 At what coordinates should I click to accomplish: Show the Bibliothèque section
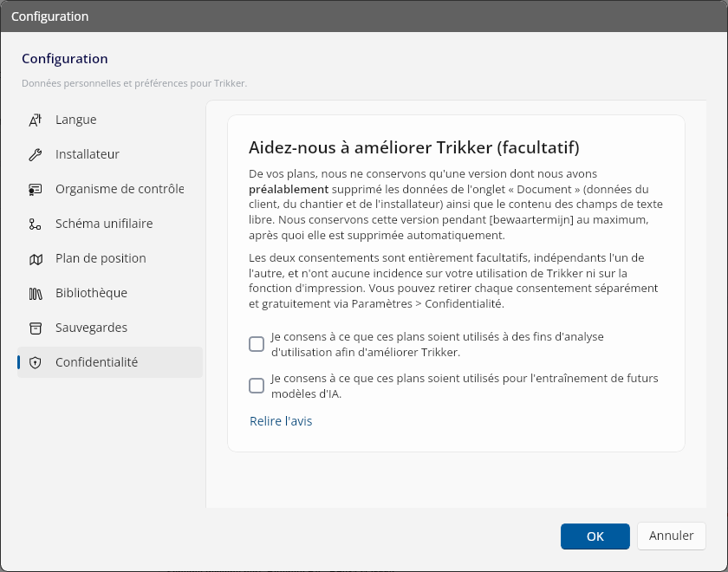[x=110, y=294]
